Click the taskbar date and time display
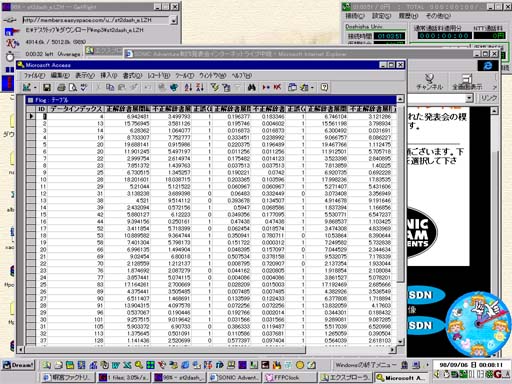 pyautogui.click(x=471, y=365)
